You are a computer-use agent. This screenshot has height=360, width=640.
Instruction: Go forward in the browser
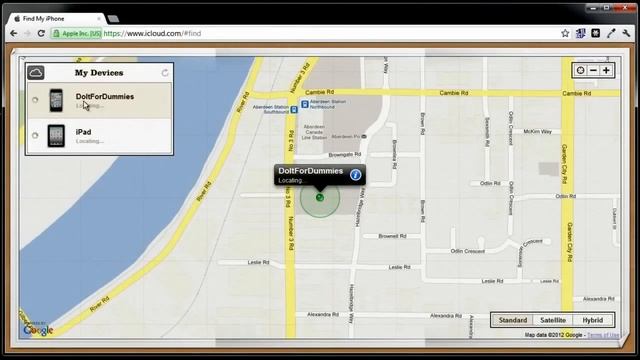click(x=27, y=33)
